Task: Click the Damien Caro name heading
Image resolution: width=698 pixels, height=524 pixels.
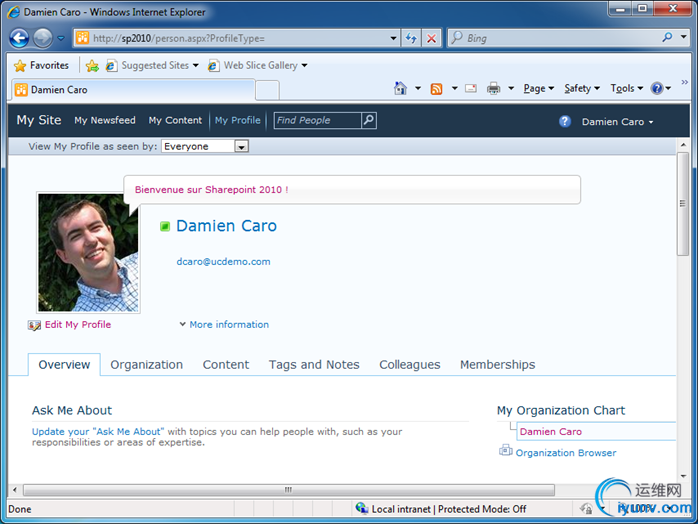Action: [x=226, y=226]
